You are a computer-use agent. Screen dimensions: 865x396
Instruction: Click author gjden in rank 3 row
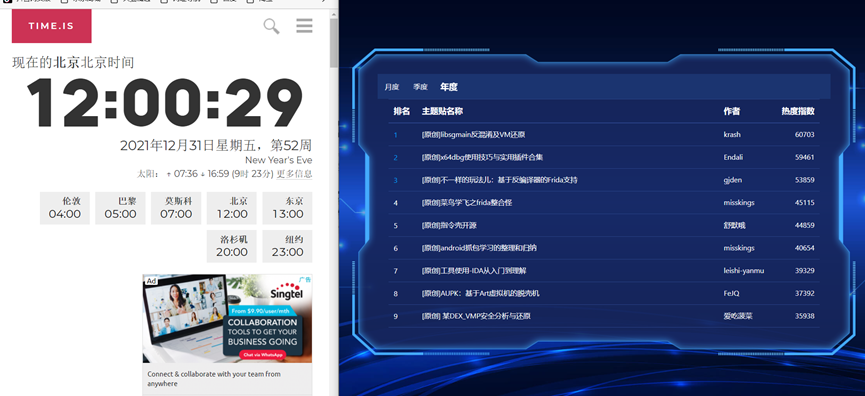pos(733,180)
